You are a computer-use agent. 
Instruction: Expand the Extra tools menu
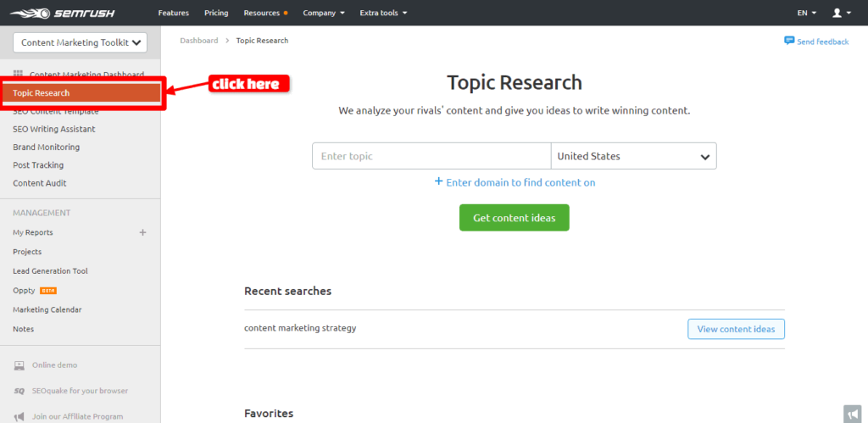pyautogui.click(x=383, y=13)
